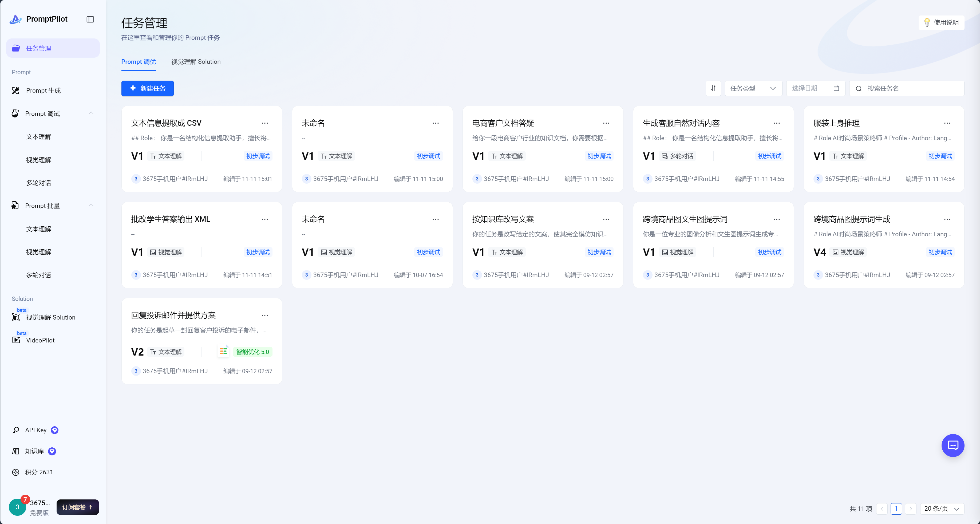The image size is (980, 524).
Task: Click the 新建任务 button
Action: pyautogui.click(x=148, y=88)
